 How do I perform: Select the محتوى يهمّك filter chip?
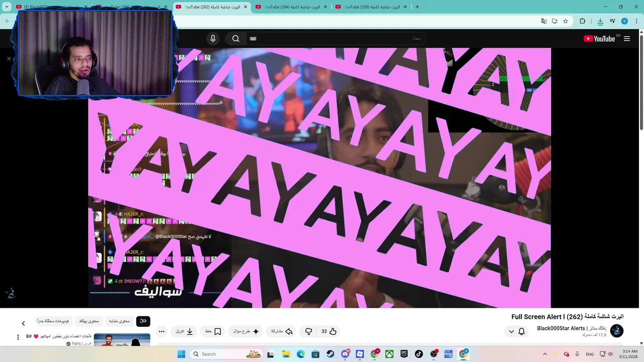tap(89, 321)
